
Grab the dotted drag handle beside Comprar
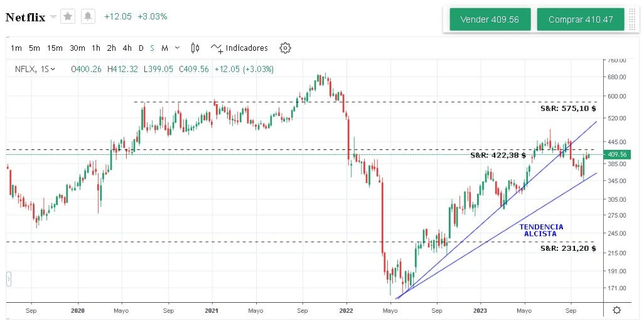pos(632,19)
